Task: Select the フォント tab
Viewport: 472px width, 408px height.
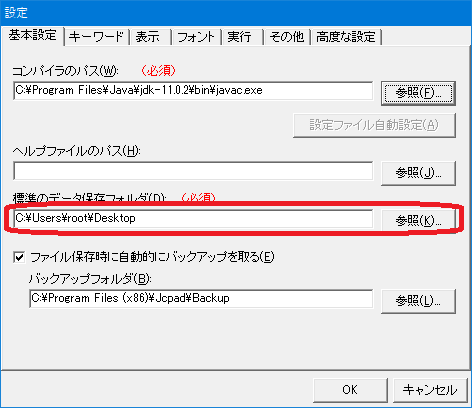Action: (197, 37)
